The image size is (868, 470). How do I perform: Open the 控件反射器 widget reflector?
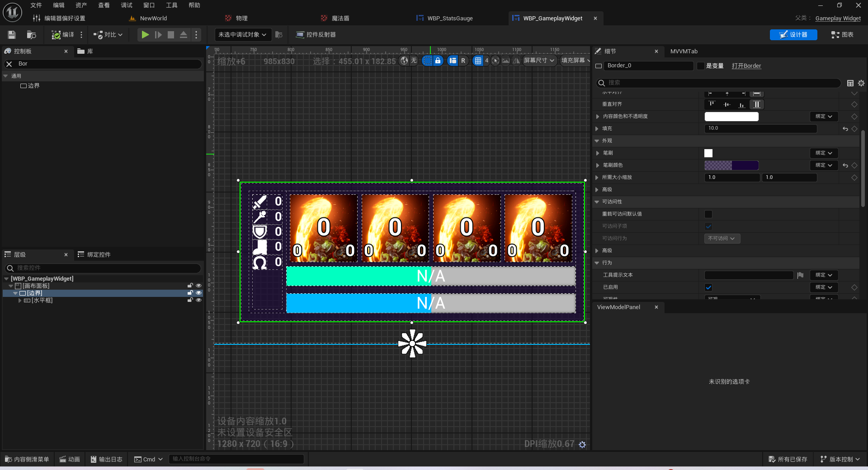tap(316, 35)
